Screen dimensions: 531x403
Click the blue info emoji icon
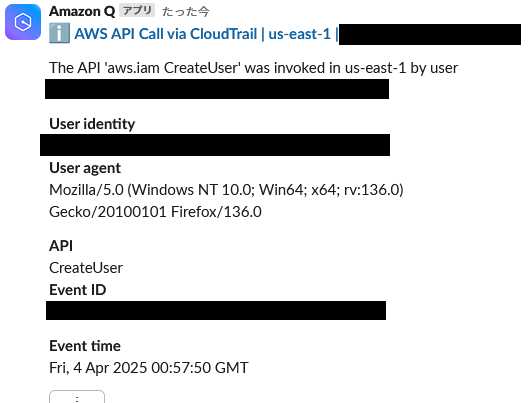pos(59,33)
